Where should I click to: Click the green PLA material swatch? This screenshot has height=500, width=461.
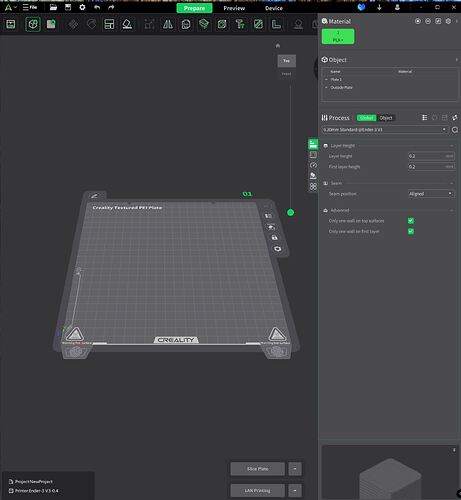point(338,36)
